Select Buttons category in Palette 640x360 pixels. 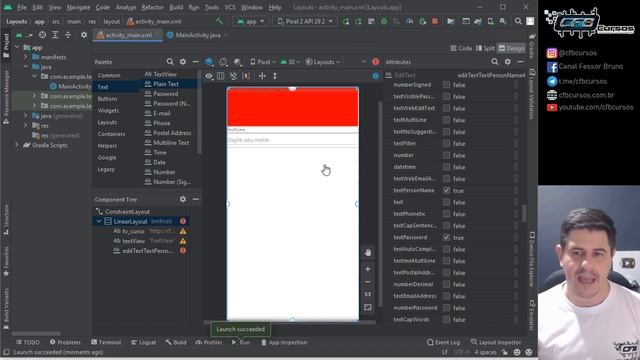[x=107, y=99]
